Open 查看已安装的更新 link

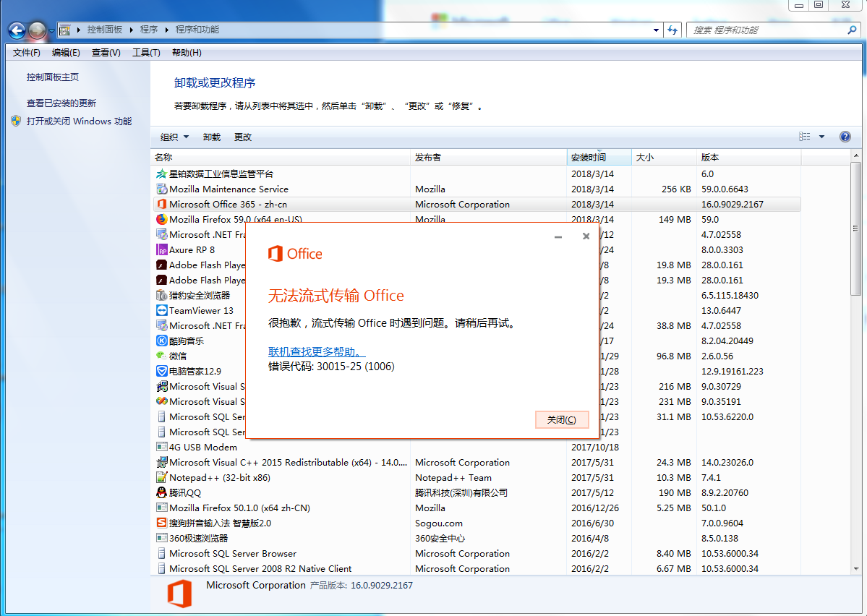(x=61, y=103)
